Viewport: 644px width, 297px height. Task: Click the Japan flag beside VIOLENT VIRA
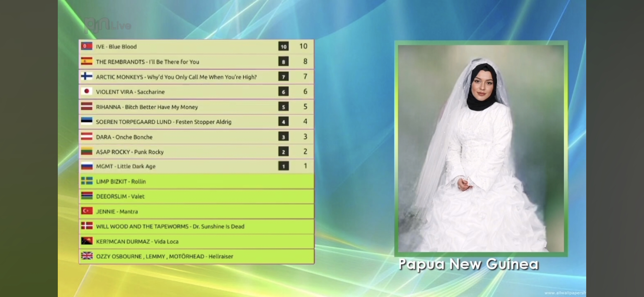pyautogui.click(x=87, y=91)
